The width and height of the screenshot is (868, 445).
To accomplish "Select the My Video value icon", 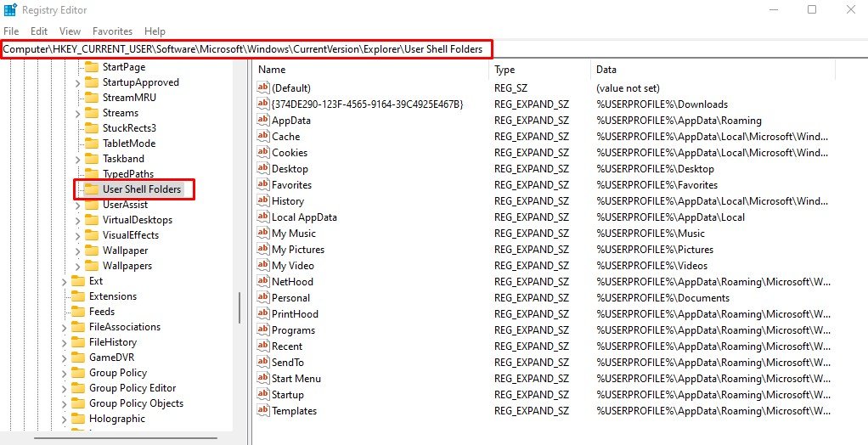I will click(x=263, y=265).
